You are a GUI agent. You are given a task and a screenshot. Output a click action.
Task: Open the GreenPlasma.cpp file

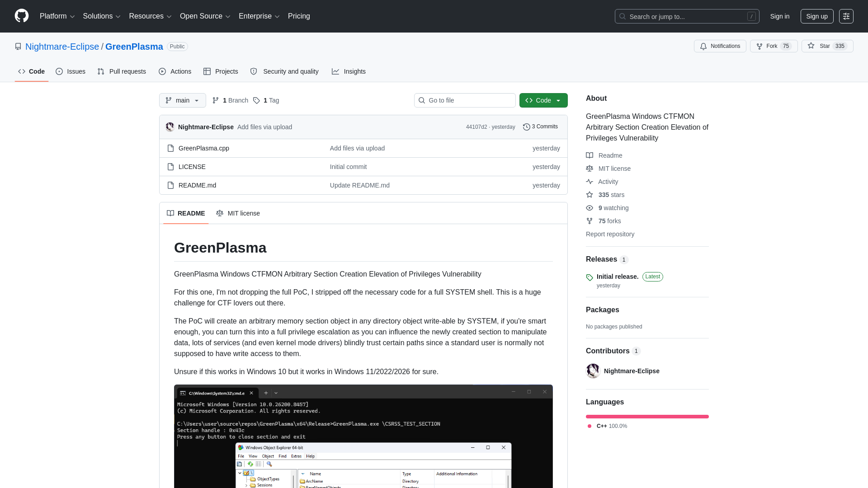coord(204,148)
